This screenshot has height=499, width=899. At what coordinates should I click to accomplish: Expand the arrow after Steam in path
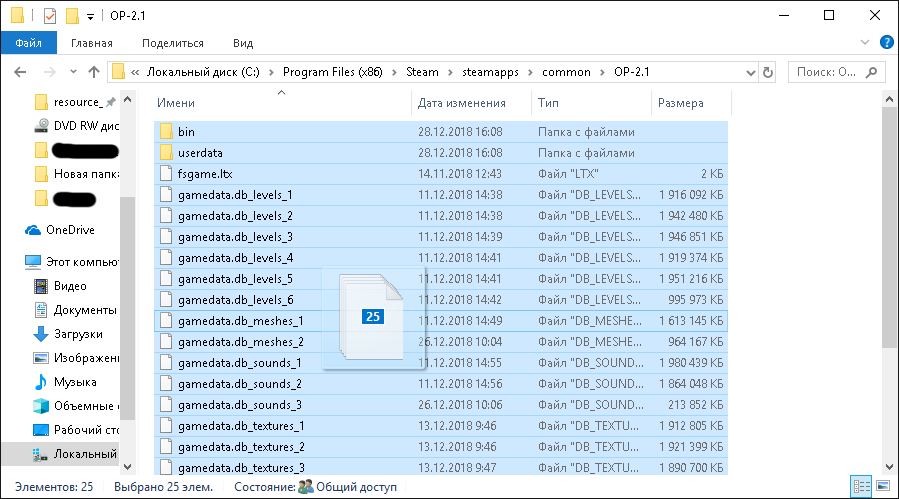click(450, 72)
